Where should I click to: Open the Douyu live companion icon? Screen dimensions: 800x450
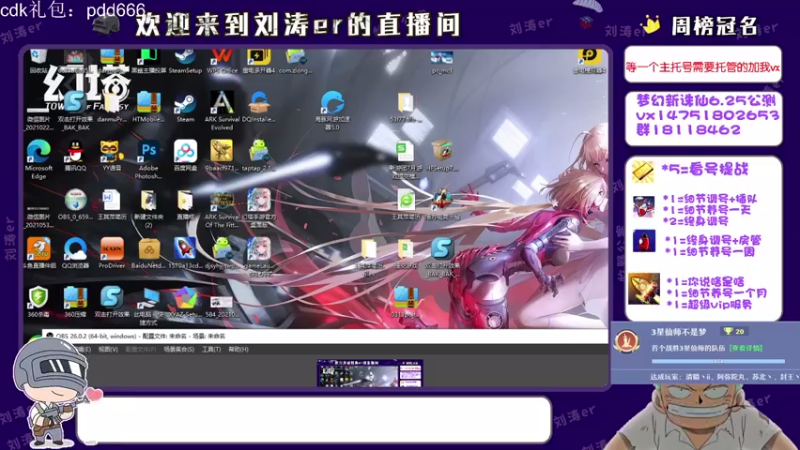coord(38,253)
